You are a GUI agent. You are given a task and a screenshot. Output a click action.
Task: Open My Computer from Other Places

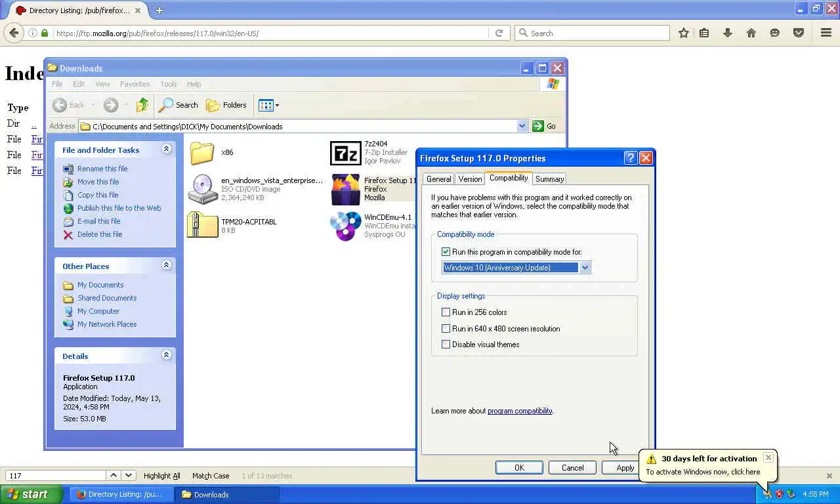[98, 311]
